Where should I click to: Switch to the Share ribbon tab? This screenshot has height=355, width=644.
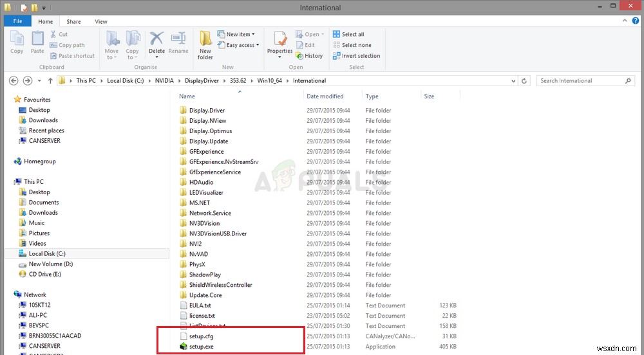click(74, 22)
